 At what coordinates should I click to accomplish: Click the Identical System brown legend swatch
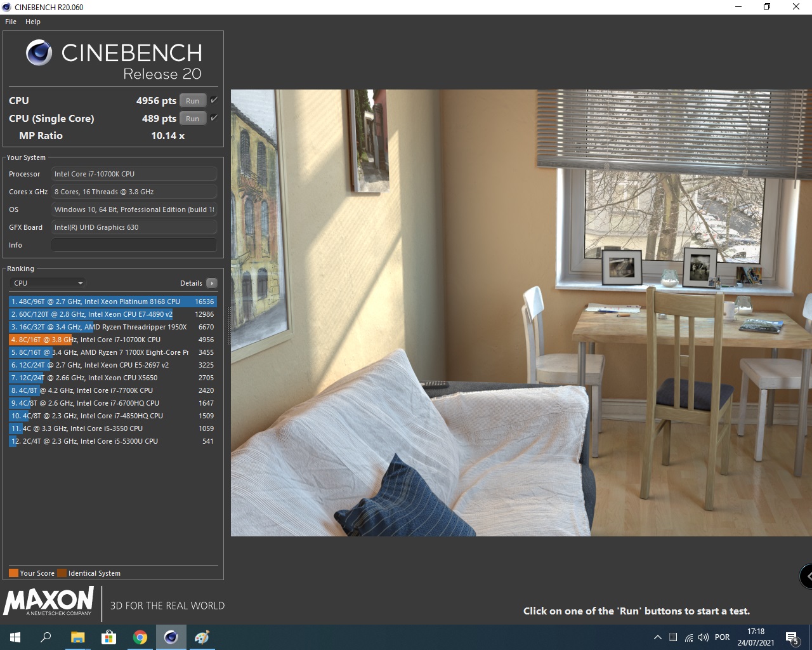click(x=62, y=573)
